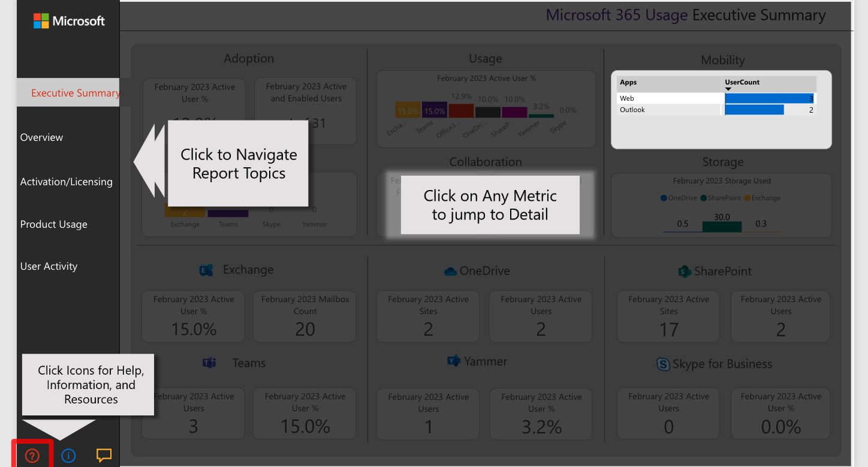Click the Microsoft logo in sidebar
868x467 pixels.
[69, 21]
